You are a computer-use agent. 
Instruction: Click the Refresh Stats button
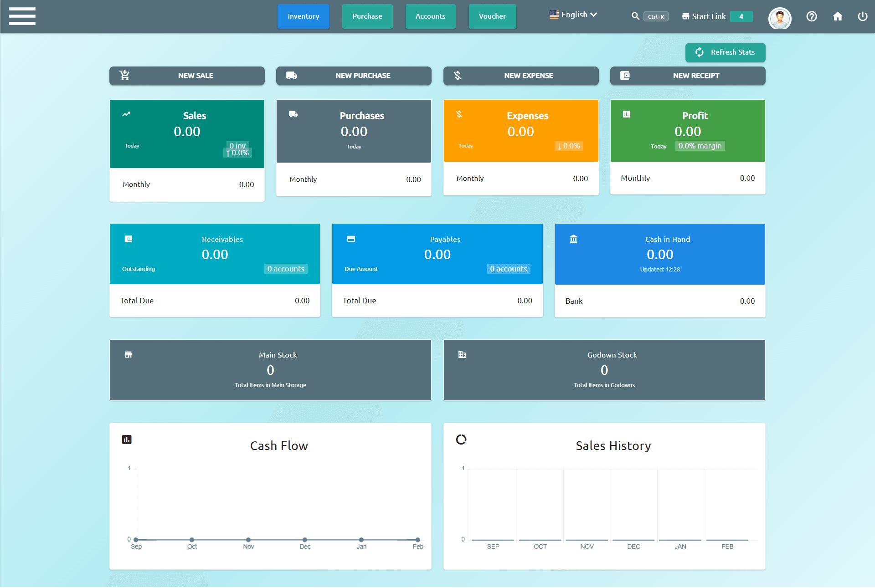(x=725, y=52)
